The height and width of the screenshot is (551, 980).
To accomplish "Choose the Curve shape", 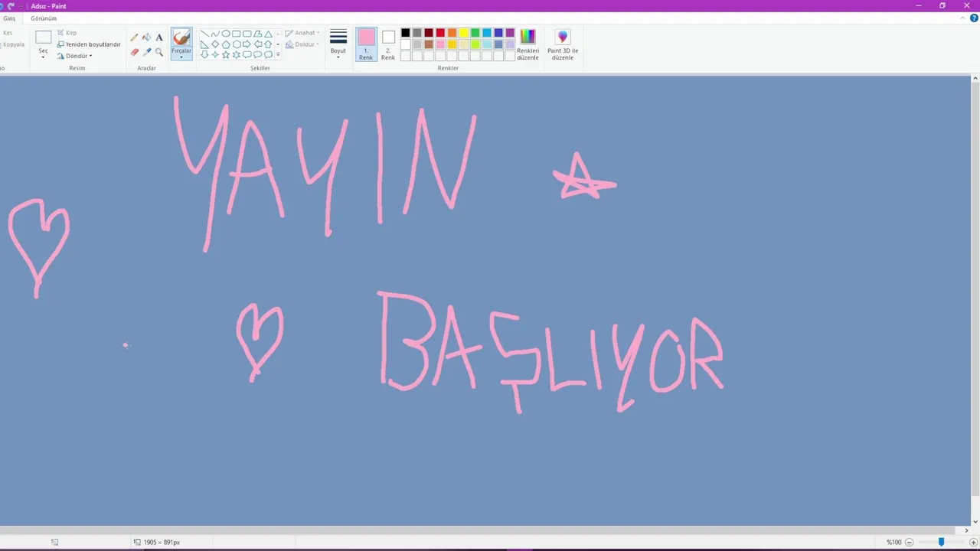I will [215, 34].
